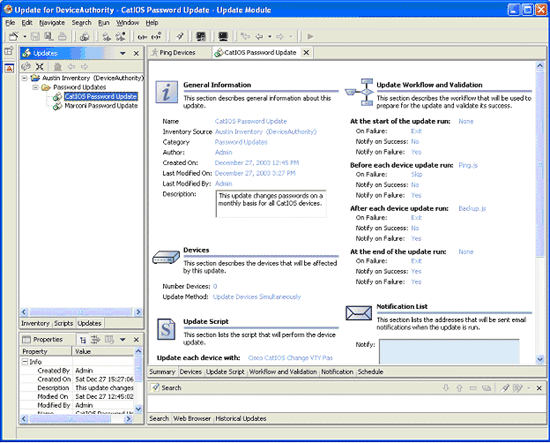This screenshot has width=550, height=443.
Task: Open the Run menu
Action: tap(103, 22)
